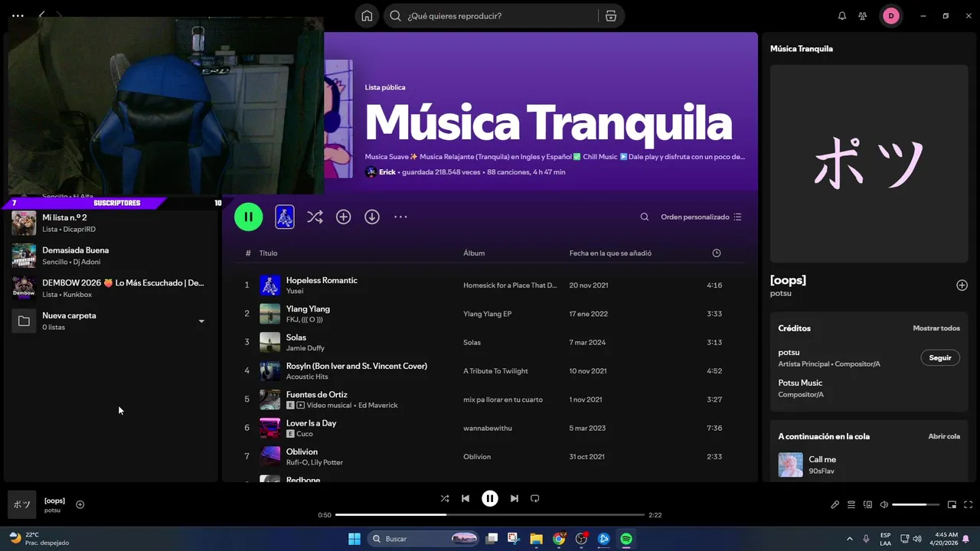
Task: Click Fuentes de Ortiz cover thumbnail
Action: (x=270, y=399)
